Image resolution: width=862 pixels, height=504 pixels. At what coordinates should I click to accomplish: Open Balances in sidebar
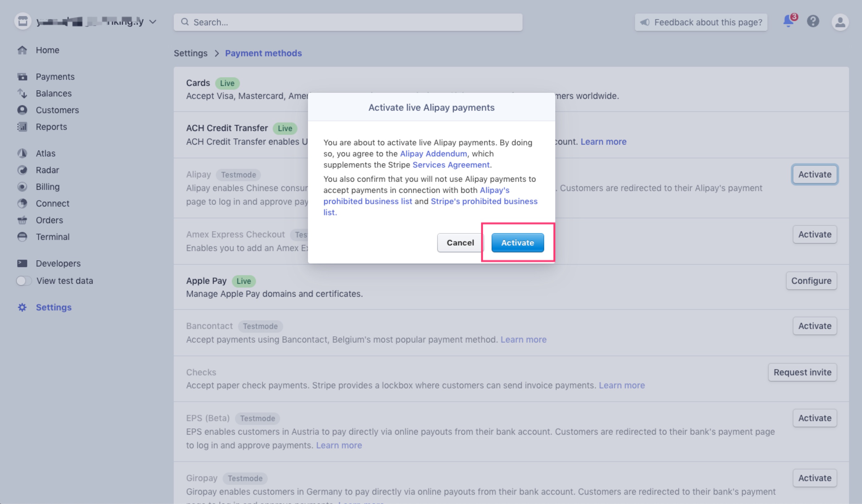[54, 93]
